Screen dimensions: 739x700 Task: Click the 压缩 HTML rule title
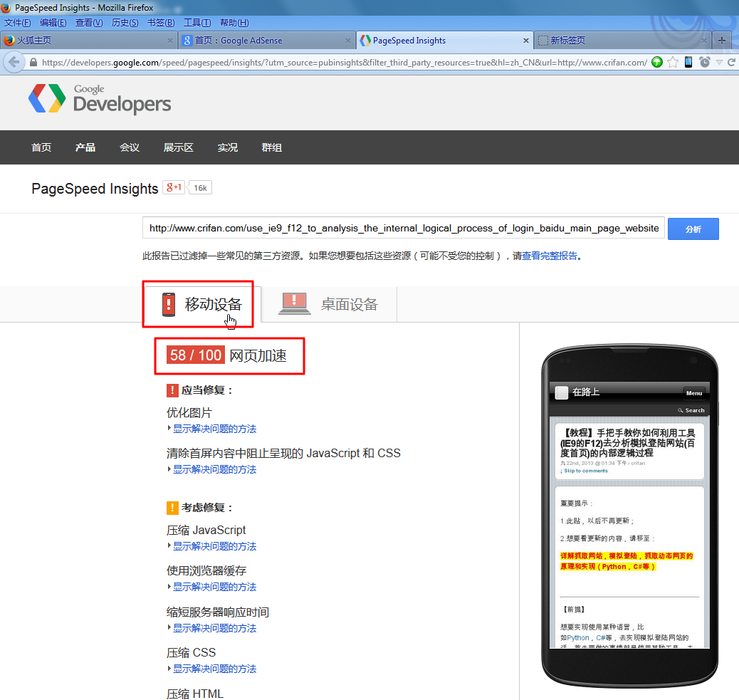point(194,694)
